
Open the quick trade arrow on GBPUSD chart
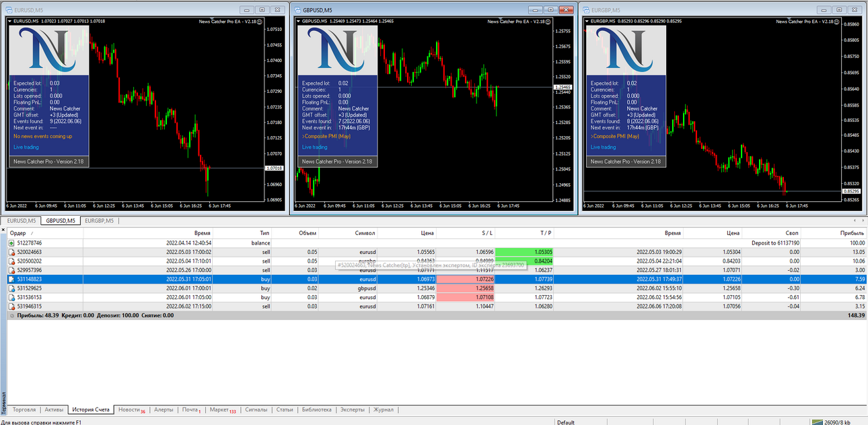point(298,22)
